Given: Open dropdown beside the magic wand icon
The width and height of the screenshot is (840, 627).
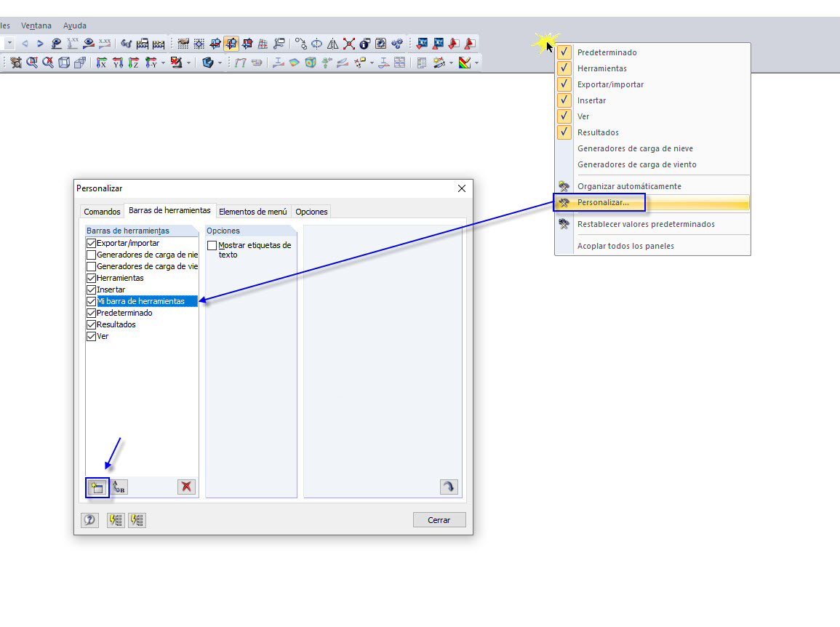Looking at the screenshot, I should coord(451,63).
